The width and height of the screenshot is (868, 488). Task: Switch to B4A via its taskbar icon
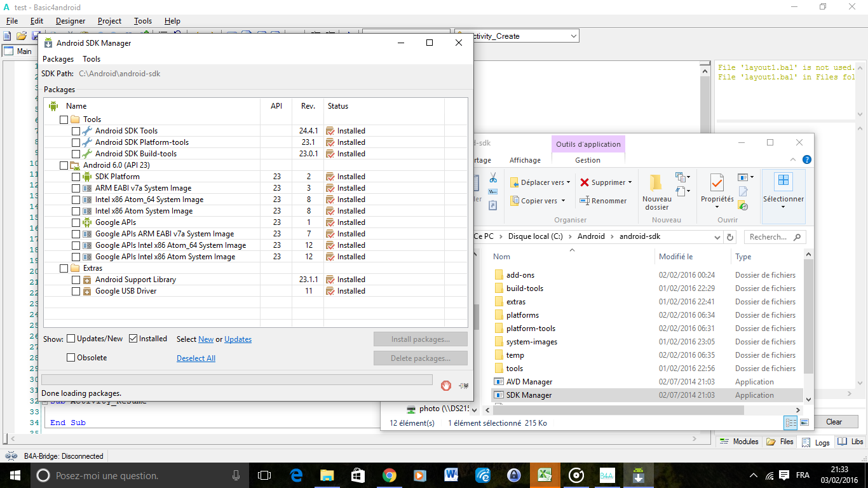click(x=607, y=475)
